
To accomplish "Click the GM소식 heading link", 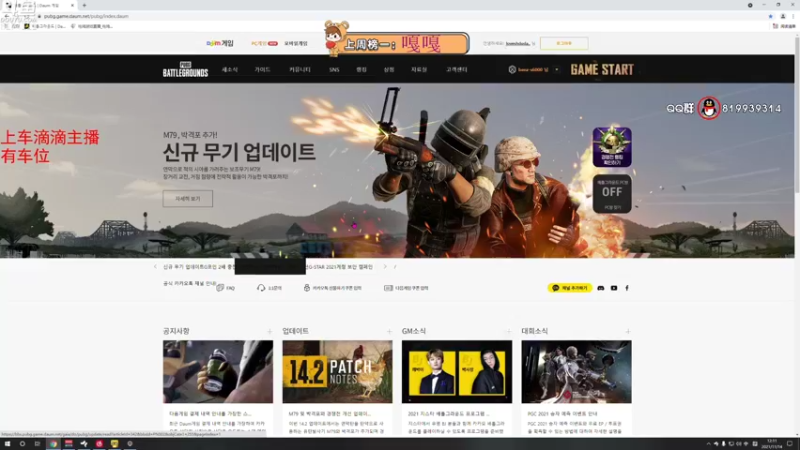I will click(x=414, y=331).
